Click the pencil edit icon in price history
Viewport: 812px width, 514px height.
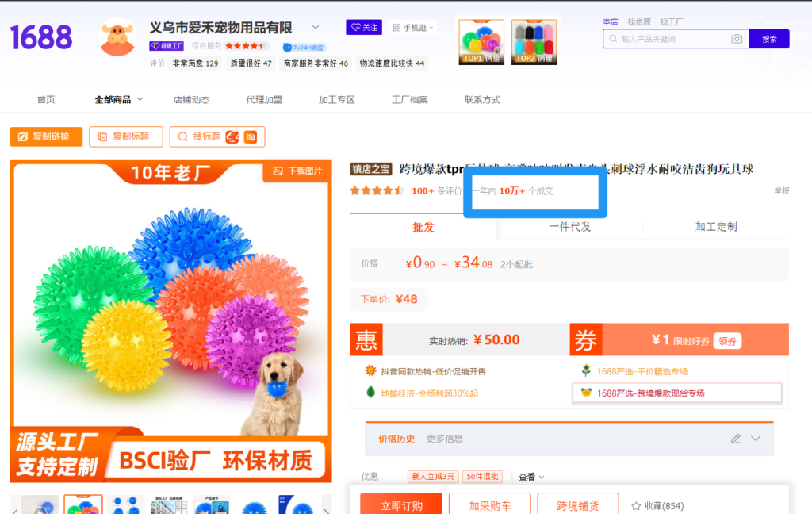[x=735, y=439]
